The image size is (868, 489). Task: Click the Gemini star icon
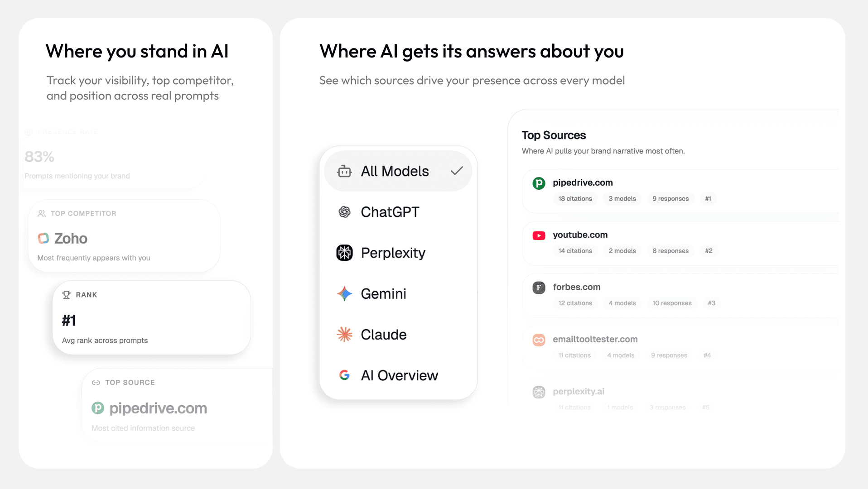tap(344, 294)
